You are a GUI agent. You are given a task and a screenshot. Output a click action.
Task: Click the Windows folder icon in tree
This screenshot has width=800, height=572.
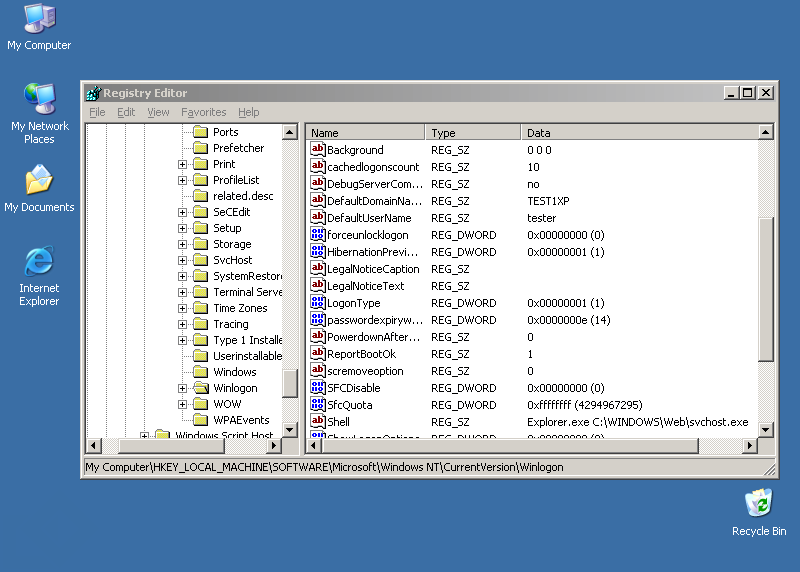201,372
